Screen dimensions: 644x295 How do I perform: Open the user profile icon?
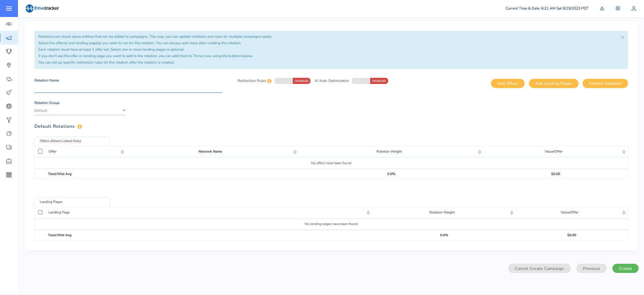[x=633, y=8]
